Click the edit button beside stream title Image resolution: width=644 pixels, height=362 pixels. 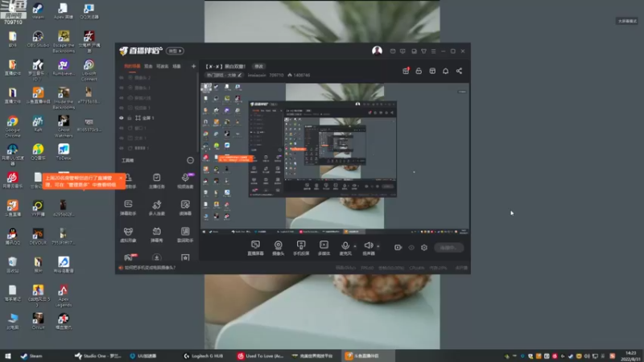pyautogui.click(x=258, y=67)
